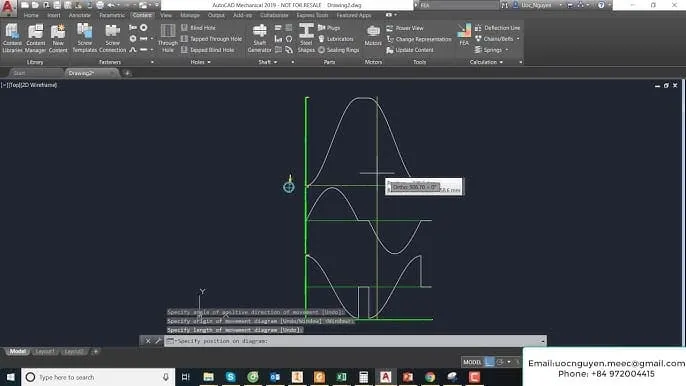Switch to the Layout2 tab
This screenshot has width=686, height=386.
(x=74, y=351)
